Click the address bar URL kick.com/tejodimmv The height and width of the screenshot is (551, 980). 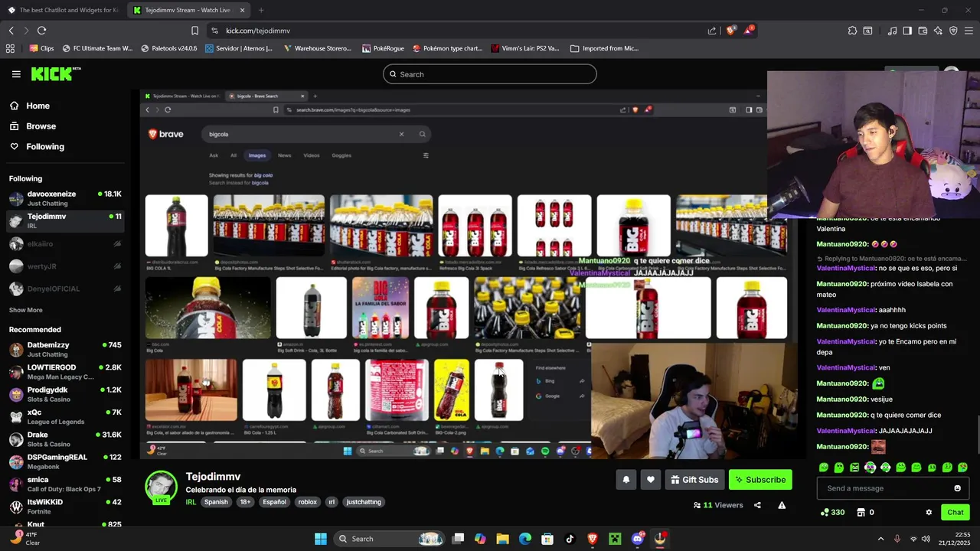[258, 31]
